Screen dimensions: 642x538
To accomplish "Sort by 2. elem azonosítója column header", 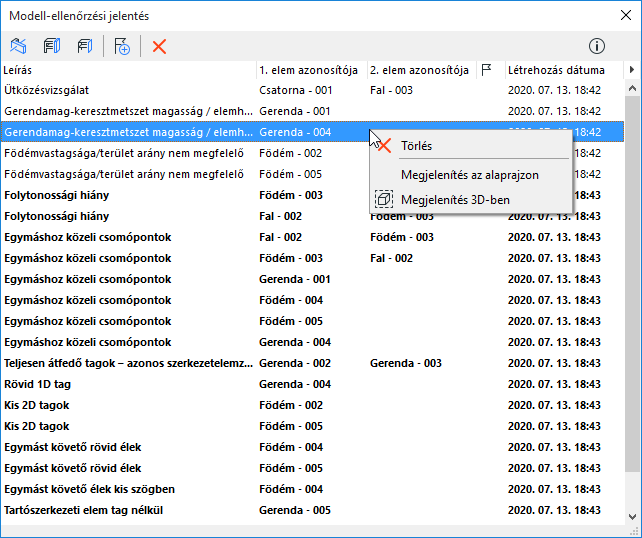I will (422, 70).
